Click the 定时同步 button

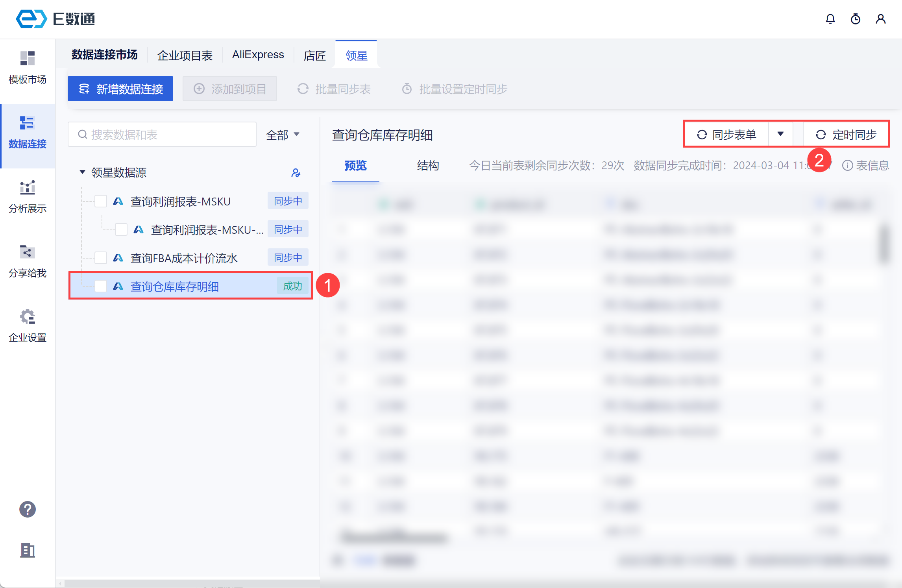pyautogui.click(x=846, y=135)
